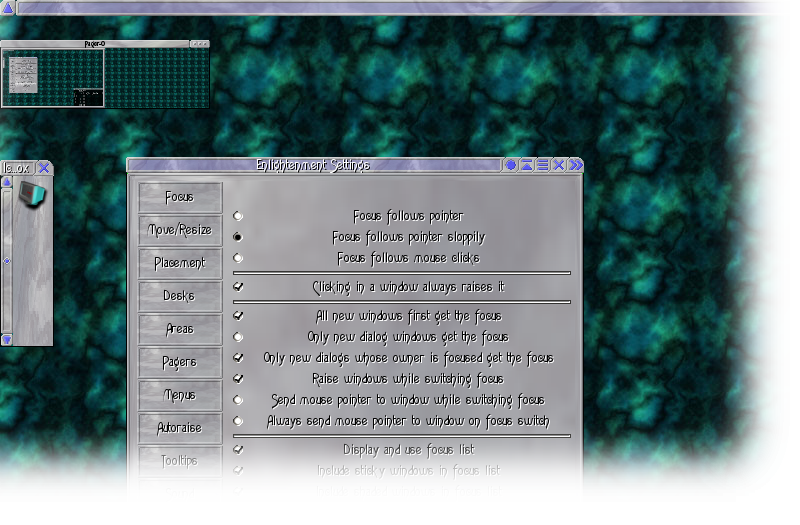Select second desktop area in the Pager
Screen dimensions: 800x525
(157, 78)
